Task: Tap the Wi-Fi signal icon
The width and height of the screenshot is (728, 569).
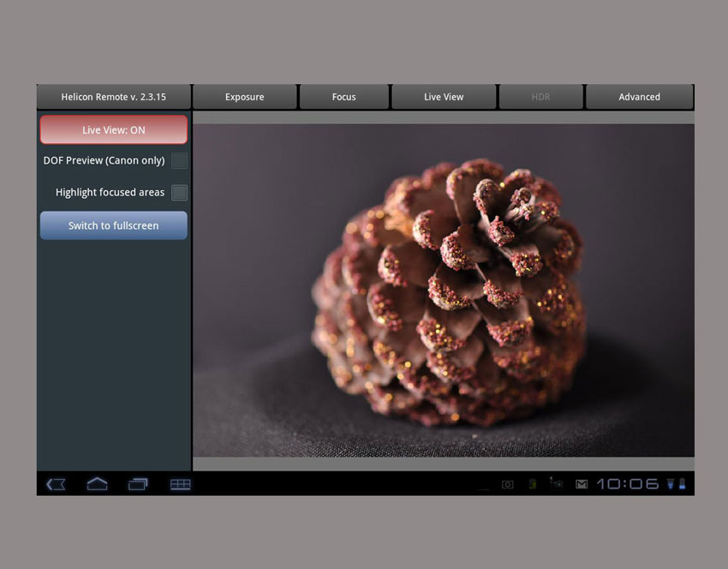Action: coord(671,483)
